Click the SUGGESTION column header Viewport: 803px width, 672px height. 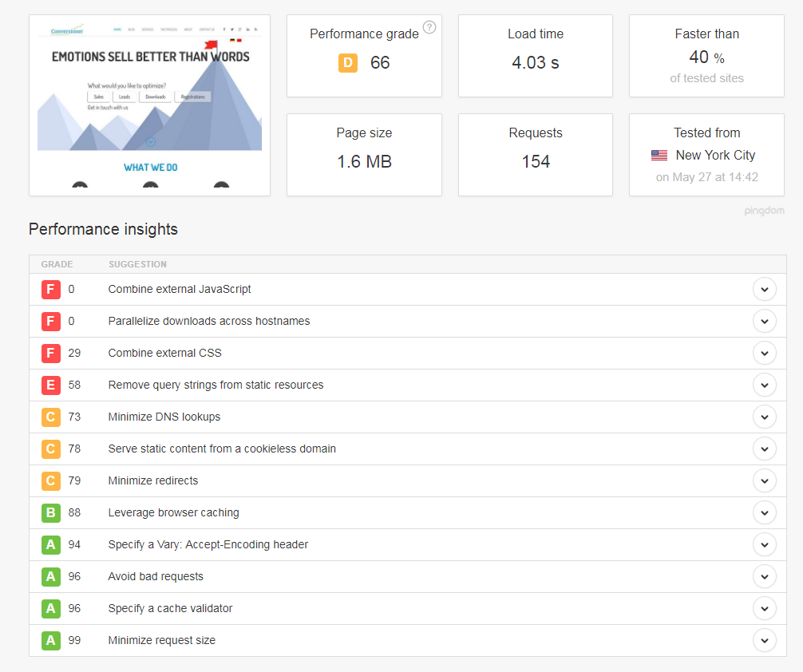click(137, 264)
